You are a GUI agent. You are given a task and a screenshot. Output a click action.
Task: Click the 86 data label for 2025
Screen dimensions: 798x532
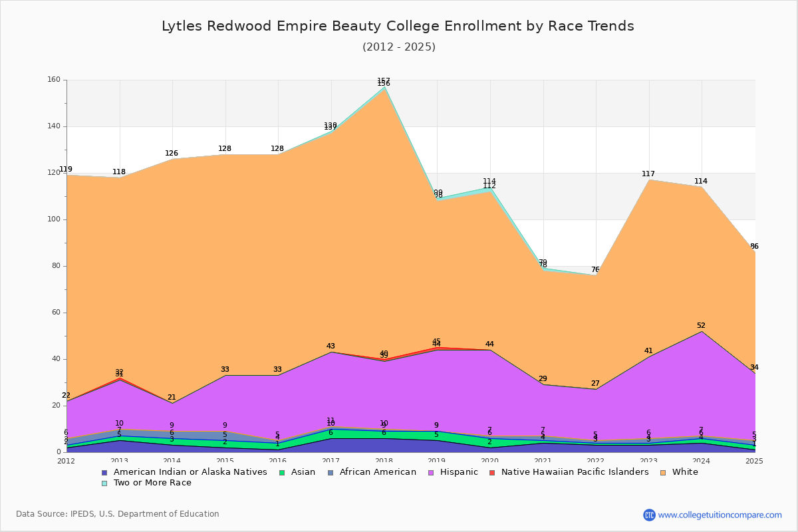point(754,247)
